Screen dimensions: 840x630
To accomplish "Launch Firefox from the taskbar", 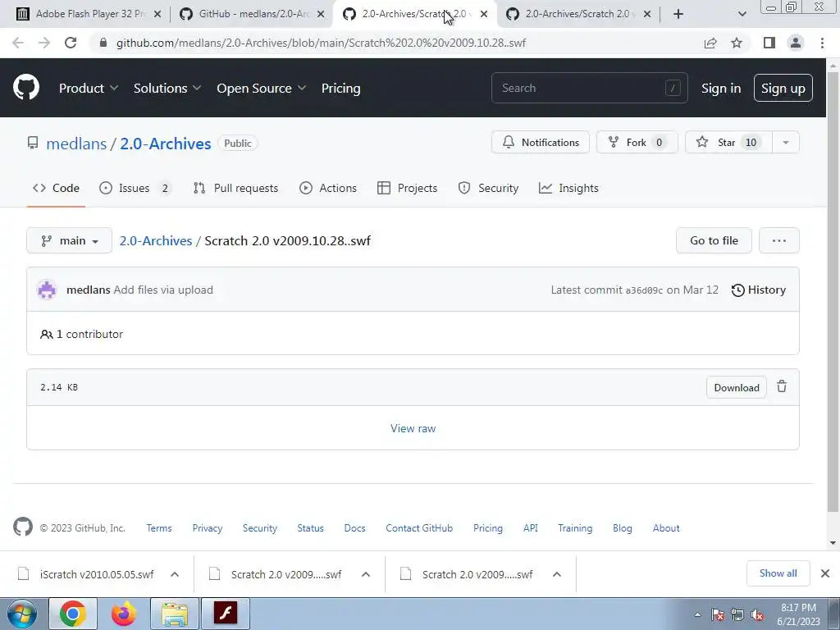I will tap(124, 614).
